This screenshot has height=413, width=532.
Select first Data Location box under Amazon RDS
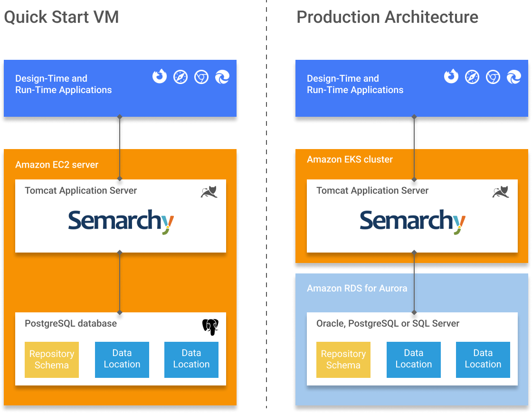(414, 360)
